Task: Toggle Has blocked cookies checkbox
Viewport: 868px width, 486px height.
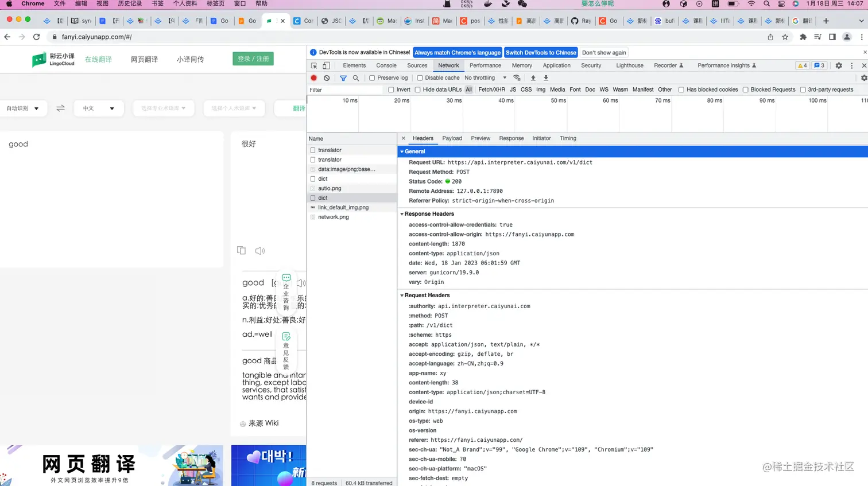Action: point(681,90)
